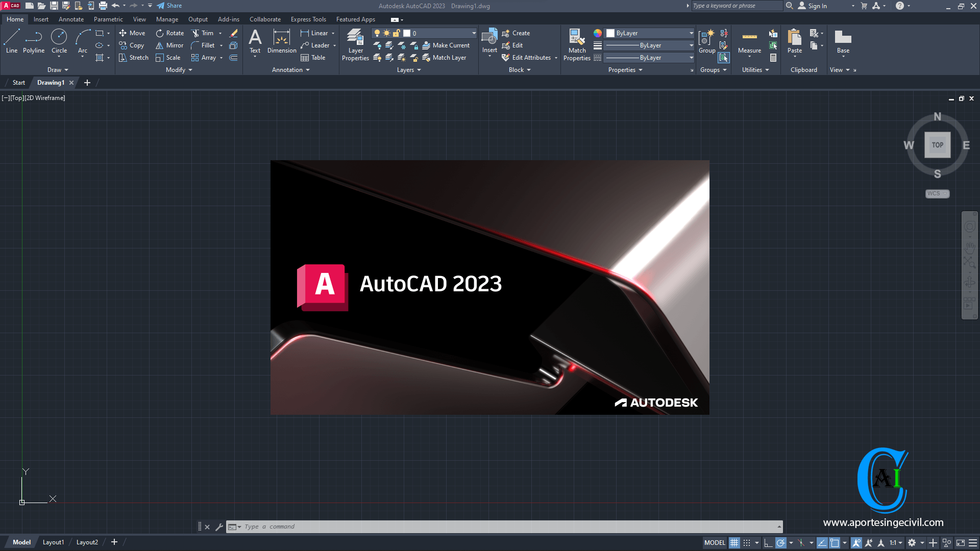Viewport: 980px width, 551px height.
Task: Expand the Layers panel
Action: [409, 70]
